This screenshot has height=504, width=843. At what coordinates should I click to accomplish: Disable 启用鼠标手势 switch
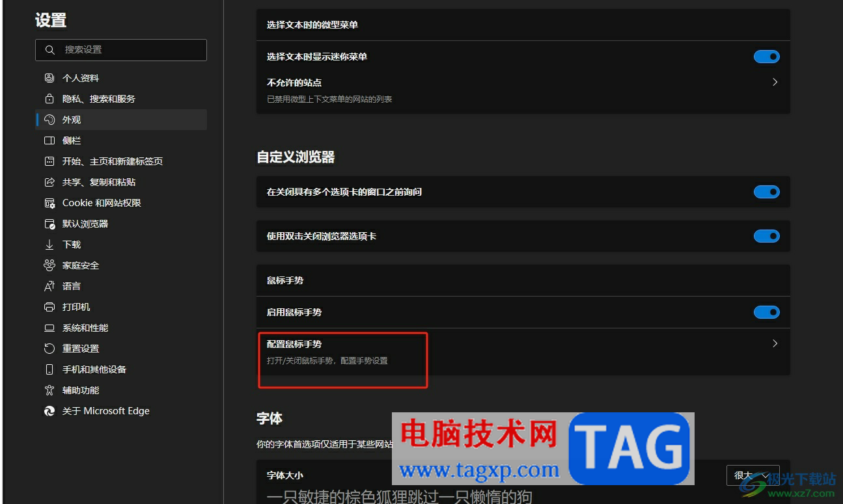766,312
